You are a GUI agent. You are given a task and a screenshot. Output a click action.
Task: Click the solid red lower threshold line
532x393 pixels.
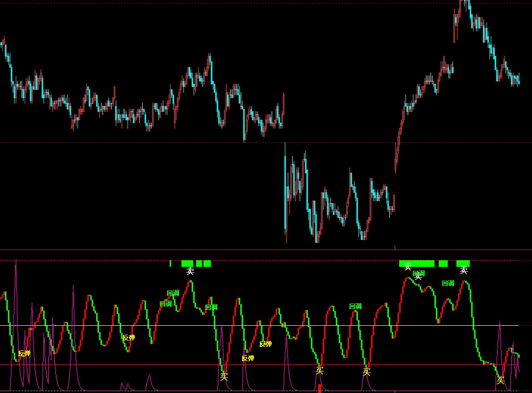point(147,365)
